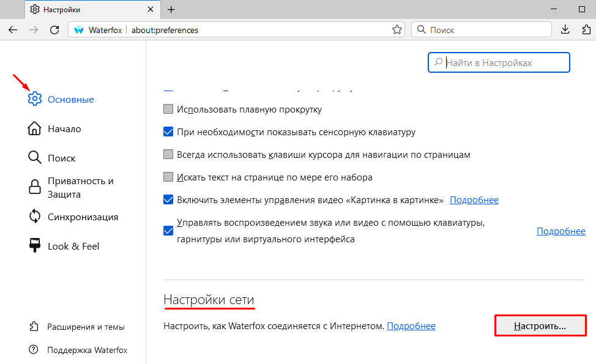Click the Синхронизация sync icon
The height and width of the screenshot is (364, 596).
[35, 216]
